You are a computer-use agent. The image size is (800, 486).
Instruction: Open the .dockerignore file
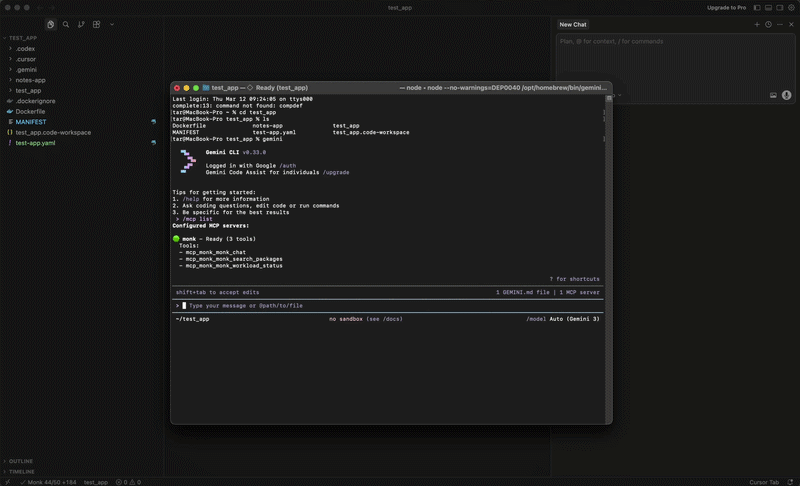35,101
